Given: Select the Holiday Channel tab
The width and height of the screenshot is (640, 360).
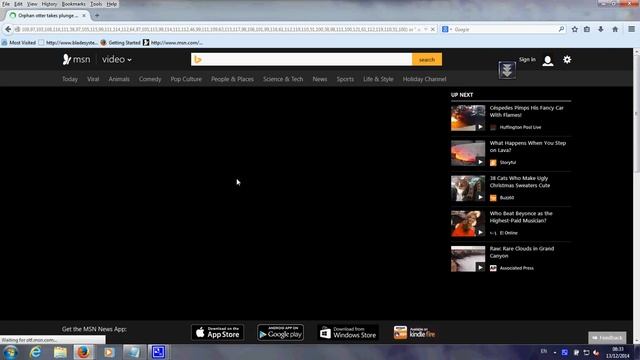Looking at the screenshot, I should coord(424,79).
